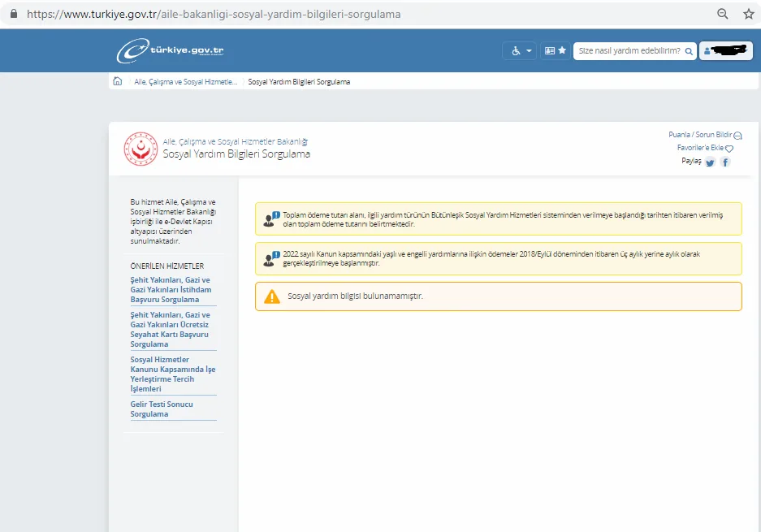761x532 pixels.
Task: Click the ministry emblem logo
Action: [141, 149]
